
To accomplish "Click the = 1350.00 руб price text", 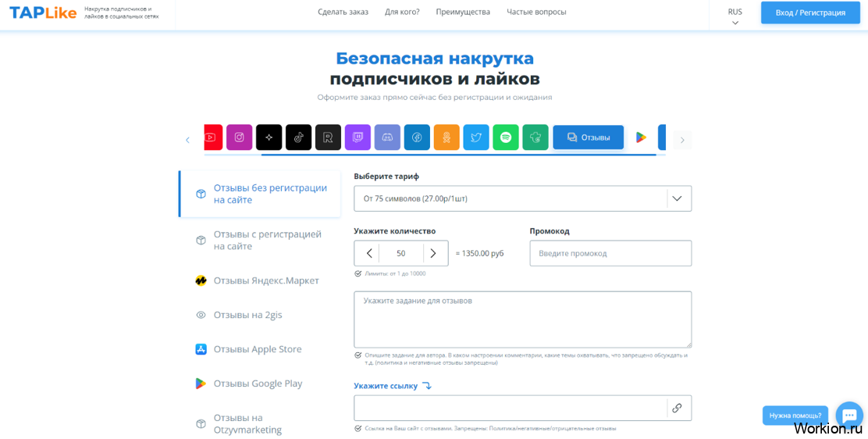I will [x=479, y=253].
